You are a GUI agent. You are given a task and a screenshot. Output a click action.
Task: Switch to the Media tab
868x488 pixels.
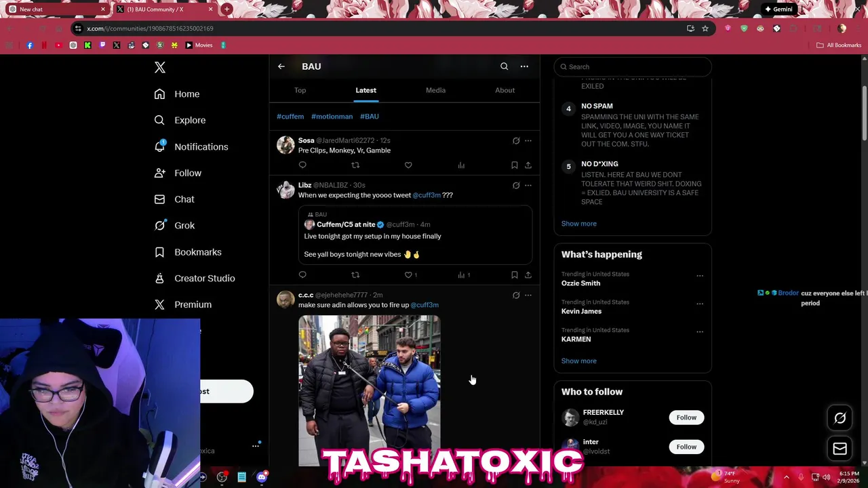435,90
